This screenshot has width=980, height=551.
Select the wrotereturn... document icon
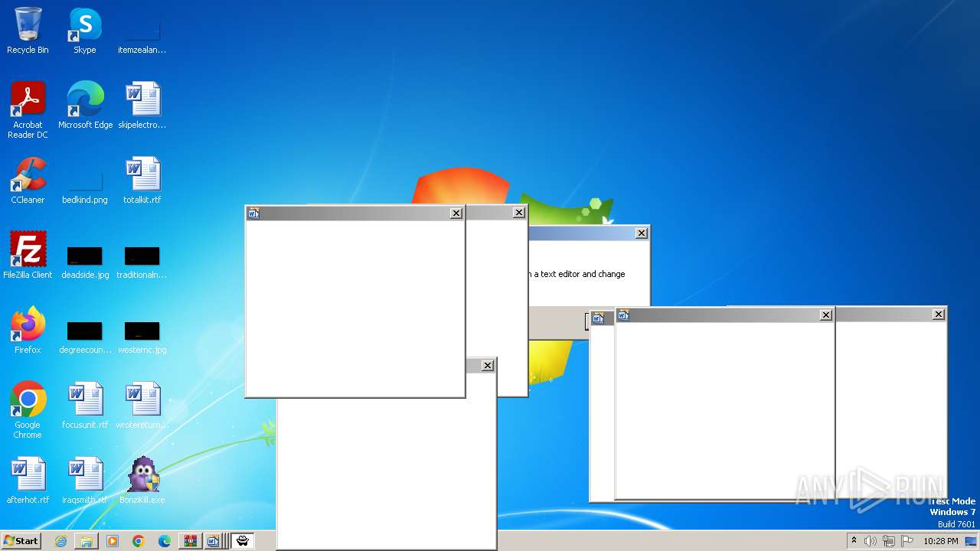[142, 406]
